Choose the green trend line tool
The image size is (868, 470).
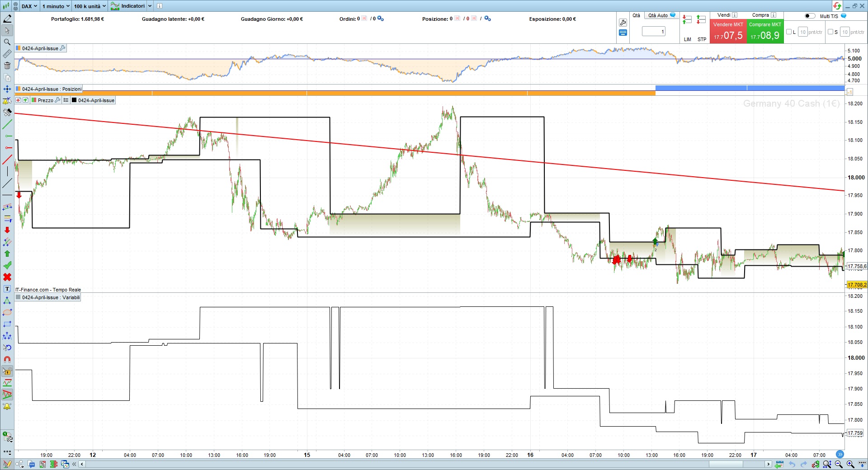click(7, 124)
